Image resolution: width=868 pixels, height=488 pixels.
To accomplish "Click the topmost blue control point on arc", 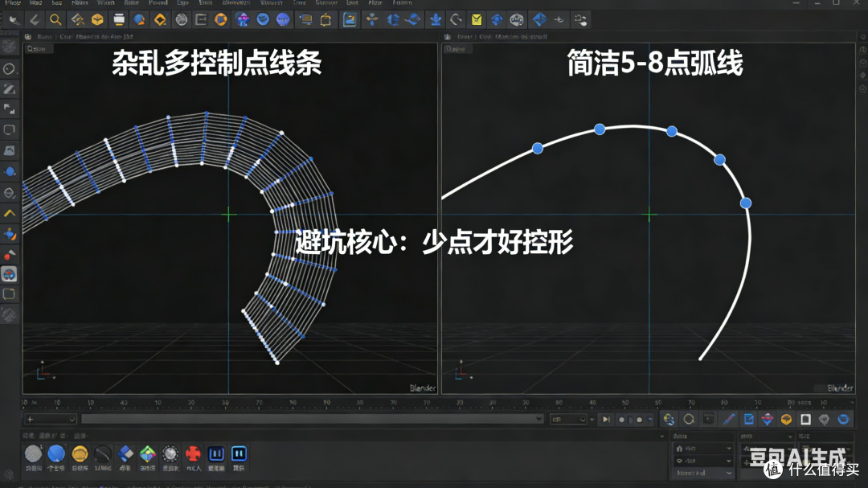I will point(600,129).
